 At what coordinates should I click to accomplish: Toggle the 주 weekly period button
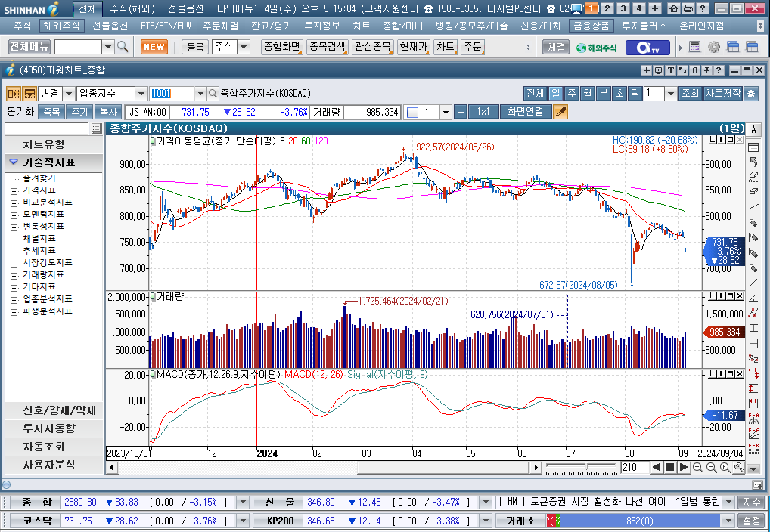[x=572, y=93]
